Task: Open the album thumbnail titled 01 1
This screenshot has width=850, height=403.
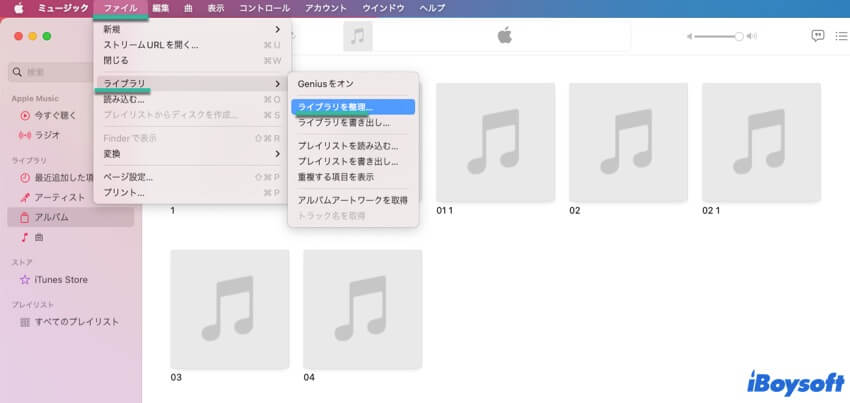Action: pos(495,142)
